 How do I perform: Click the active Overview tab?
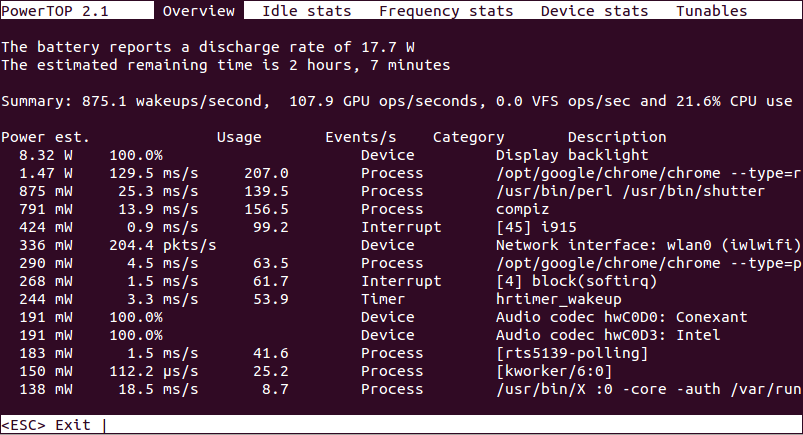[x=199, y=11]
